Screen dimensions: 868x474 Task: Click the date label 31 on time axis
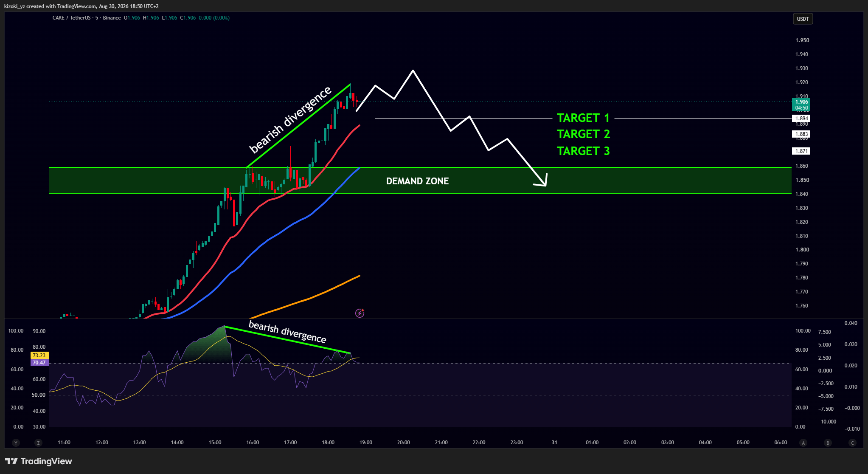(x=554, y=443)
